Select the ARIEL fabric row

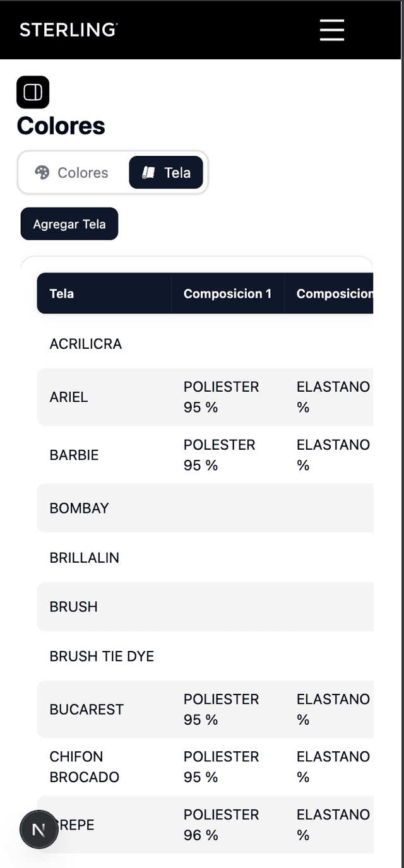click(x=69, y=397)
